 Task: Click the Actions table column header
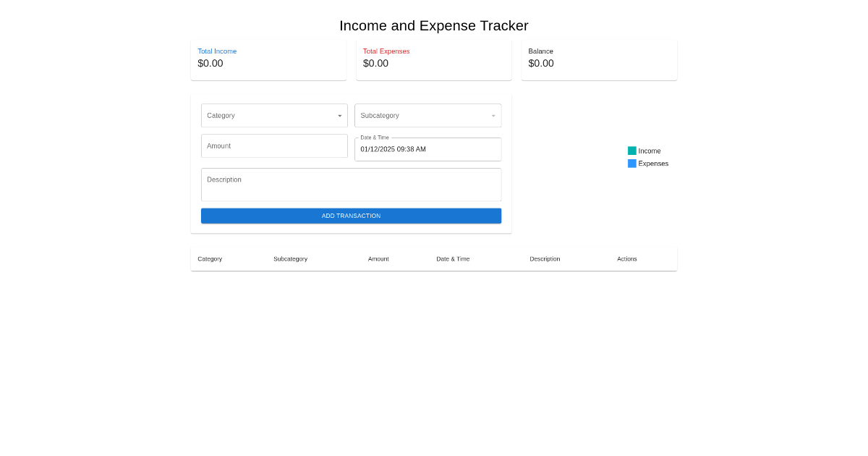[627, 259]
